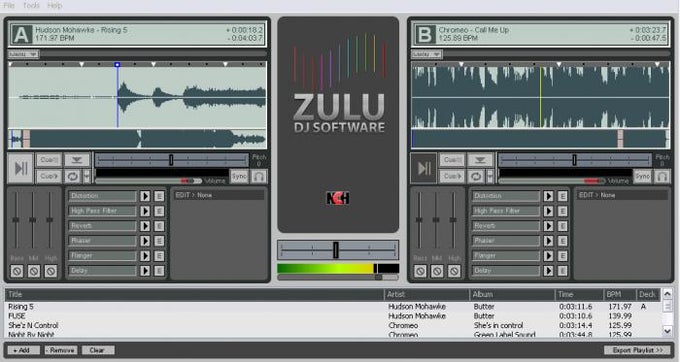The width and height of the screenshot is (680, 362).
Task: Activate Phaser effect on deck A
Action: point(145,241)
